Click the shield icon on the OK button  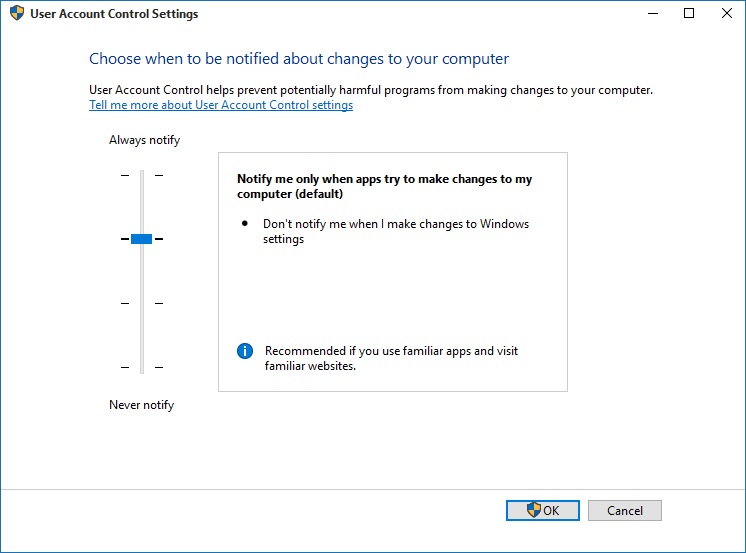tap(534, 510)
